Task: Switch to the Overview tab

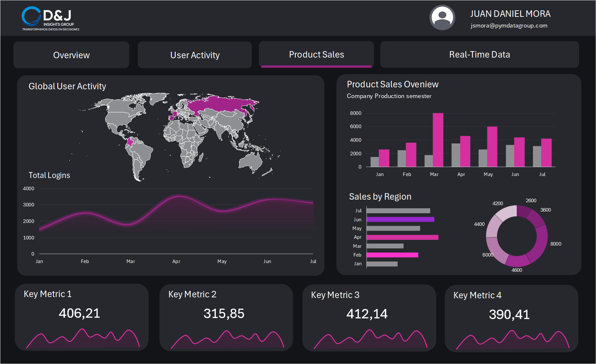Action: click(71, 55)
